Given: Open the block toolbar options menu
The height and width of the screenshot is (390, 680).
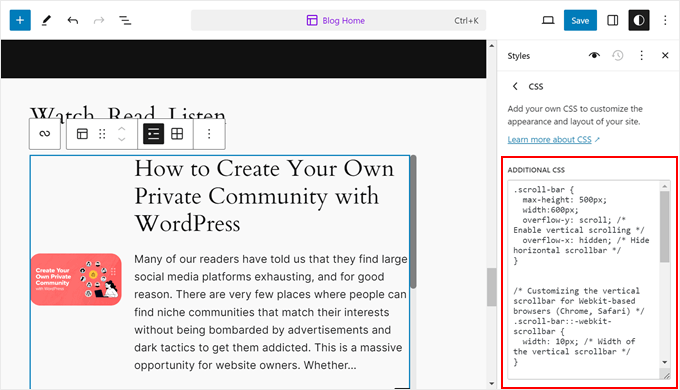Looking at the screenshot, I should pyautogui.click(x=209, y=134).
